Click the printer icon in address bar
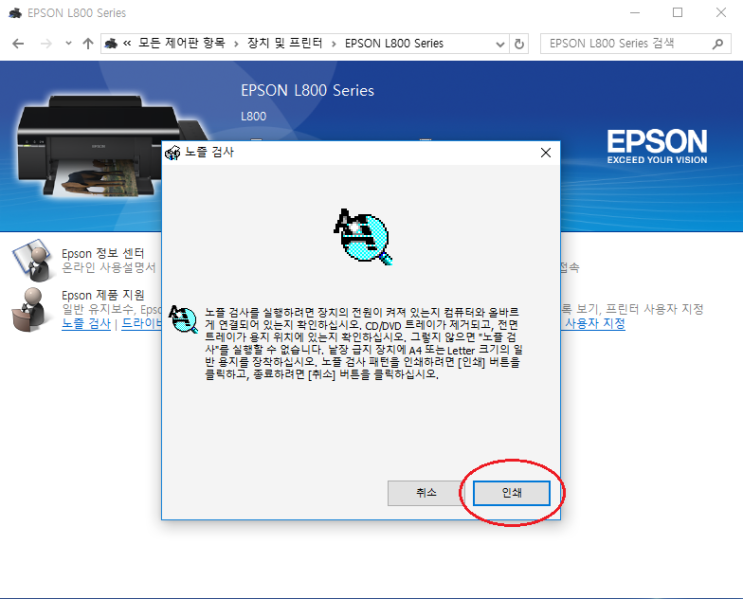 pyautogui.click(x=111, y=44)
